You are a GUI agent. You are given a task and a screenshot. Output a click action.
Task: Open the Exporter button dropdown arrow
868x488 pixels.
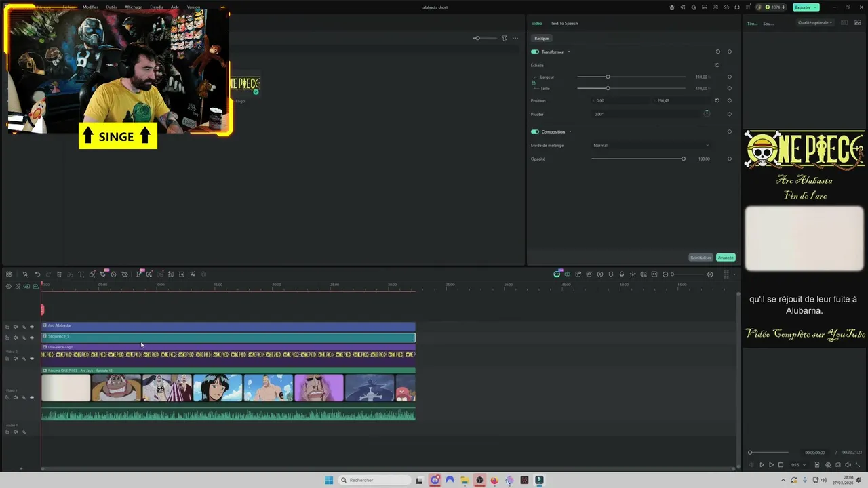(815, 7)
